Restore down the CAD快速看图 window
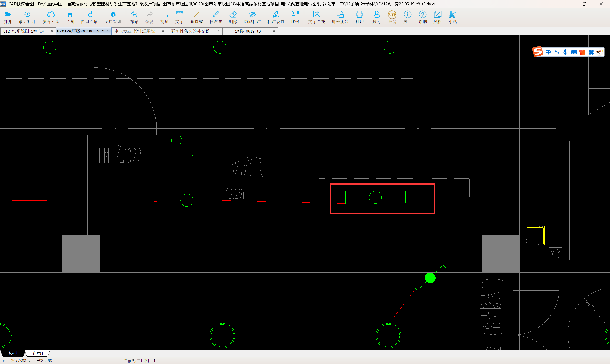Screen dimensions: 610x364 pos(585,4)
